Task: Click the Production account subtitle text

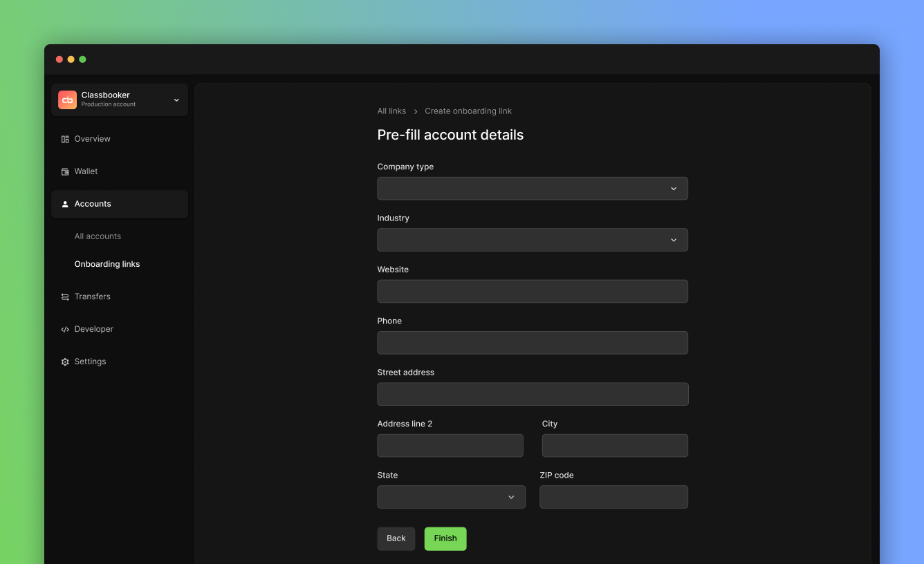Action: click(109, 104)
